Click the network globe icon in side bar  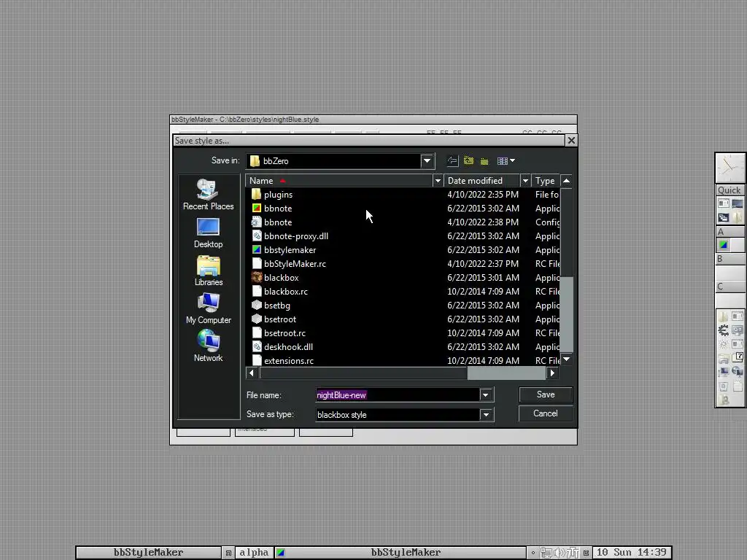[x=738, y=371]
